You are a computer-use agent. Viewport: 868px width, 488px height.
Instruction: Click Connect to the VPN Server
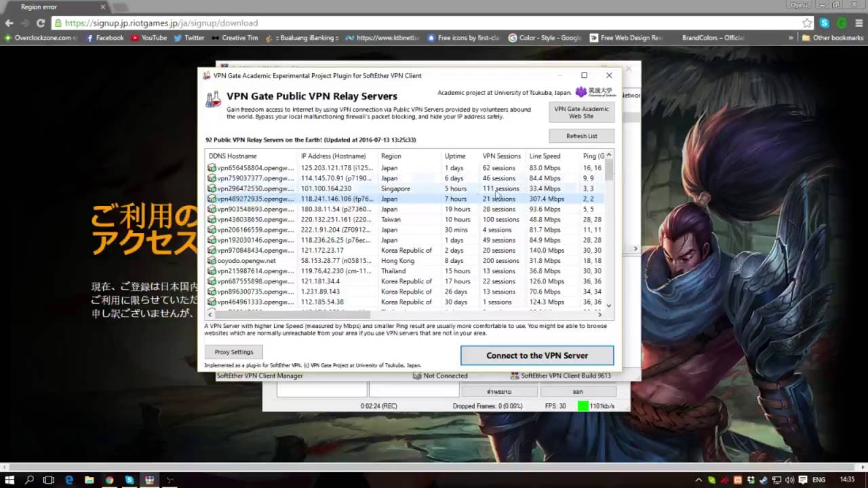[x=537, y=355]
